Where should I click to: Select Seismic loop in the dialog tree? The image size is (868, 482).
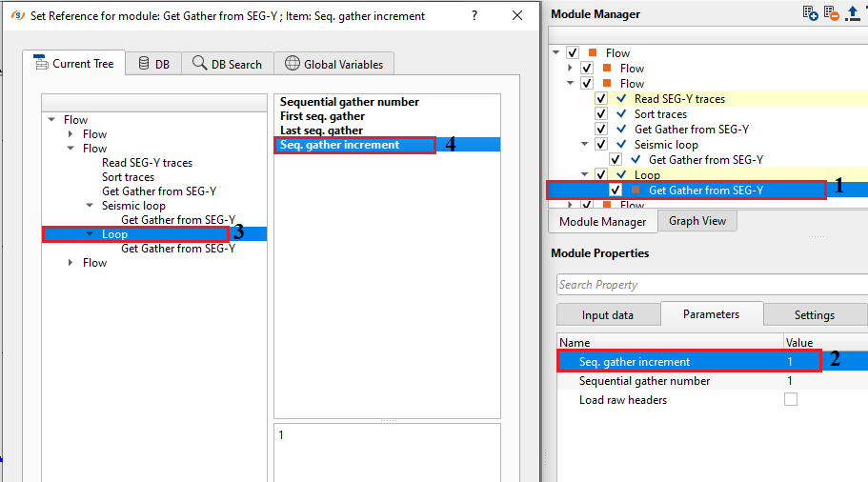pyautogui.click(x=133, y=206)
